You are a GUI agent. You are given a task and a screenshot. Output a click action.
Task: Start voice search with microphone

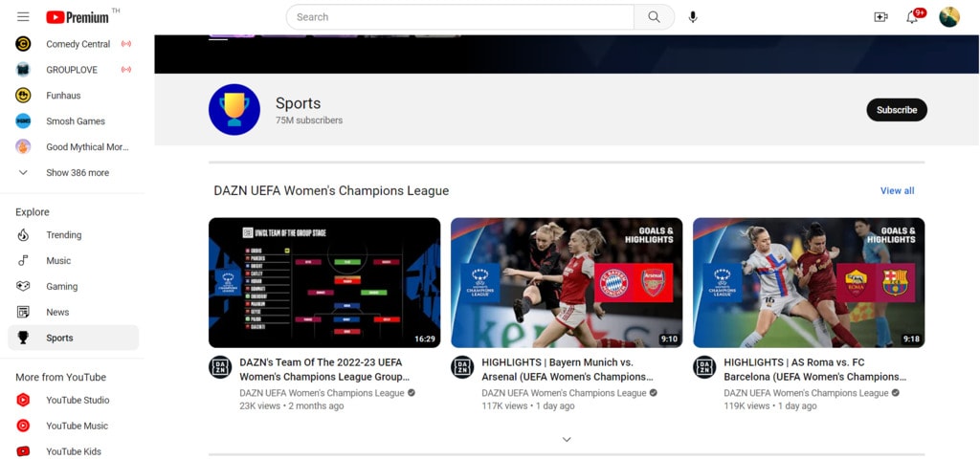693,17
